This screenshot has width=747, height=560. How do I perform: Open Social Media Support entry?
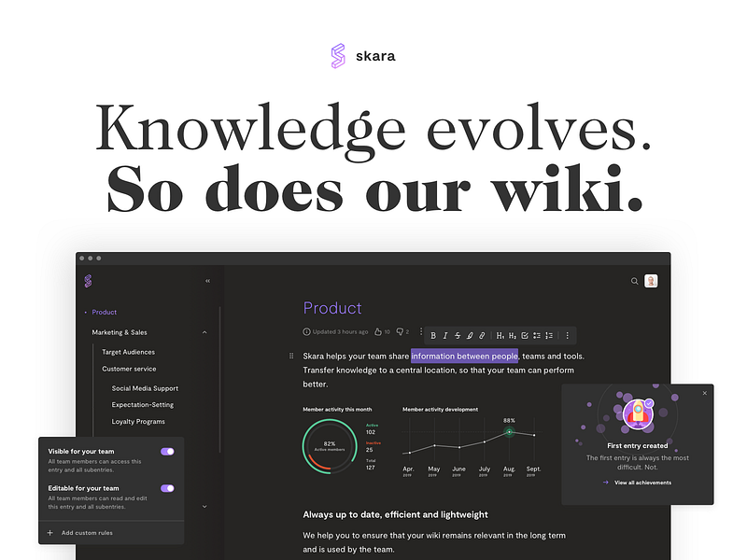coord(145,388)
